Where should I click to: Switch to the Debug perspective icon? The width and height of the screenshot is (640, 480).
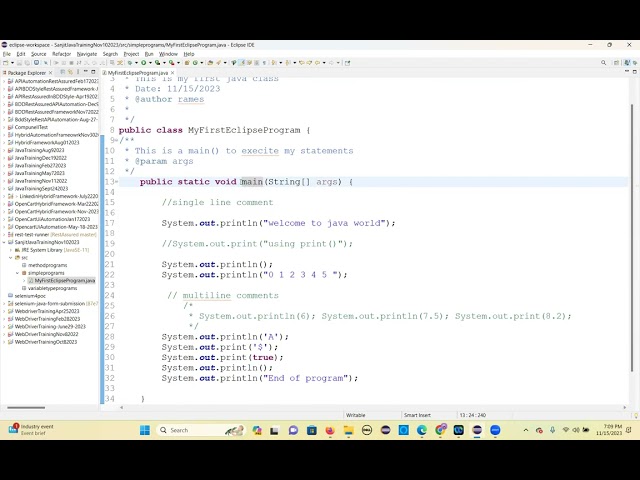[635, 63]
